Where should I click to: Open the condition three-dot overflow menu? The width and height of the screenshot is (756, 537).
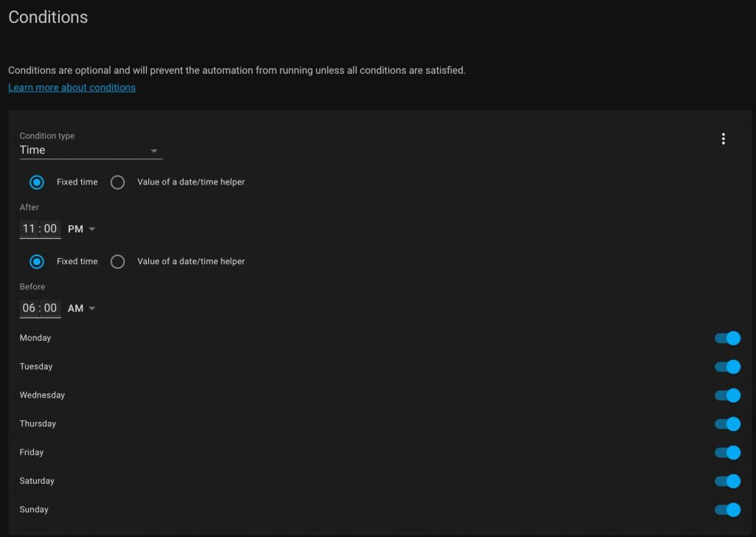point(723,139)
